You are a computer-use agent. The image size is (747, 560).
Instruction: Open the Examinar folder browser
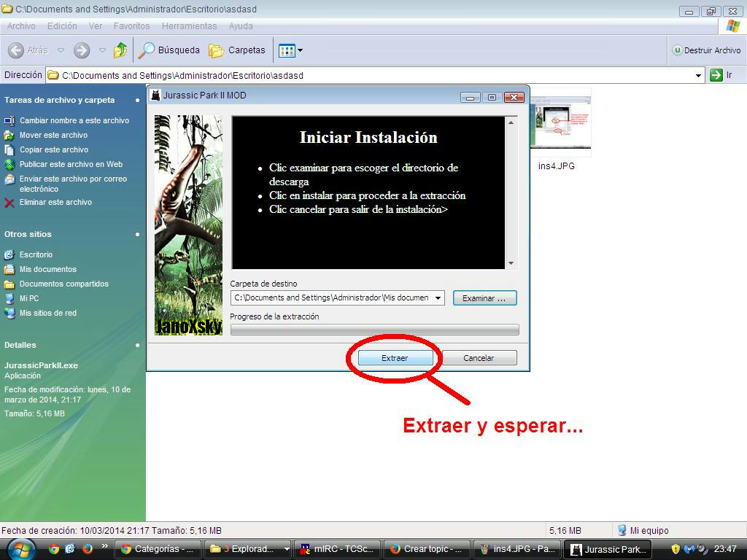[484, 298]
